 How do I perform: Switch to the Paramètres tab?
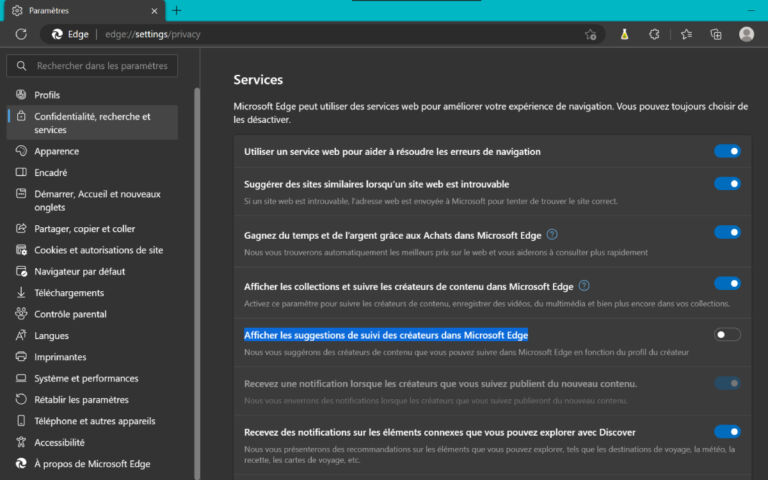85,11
